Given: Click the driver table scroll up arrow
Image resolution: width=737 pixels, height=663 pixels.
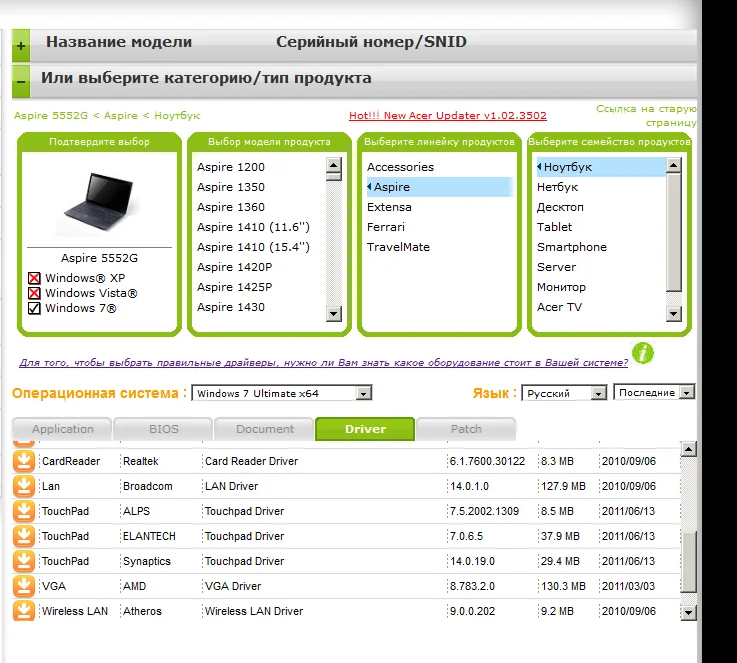Looking at the screenshot, I should (689, 449).
